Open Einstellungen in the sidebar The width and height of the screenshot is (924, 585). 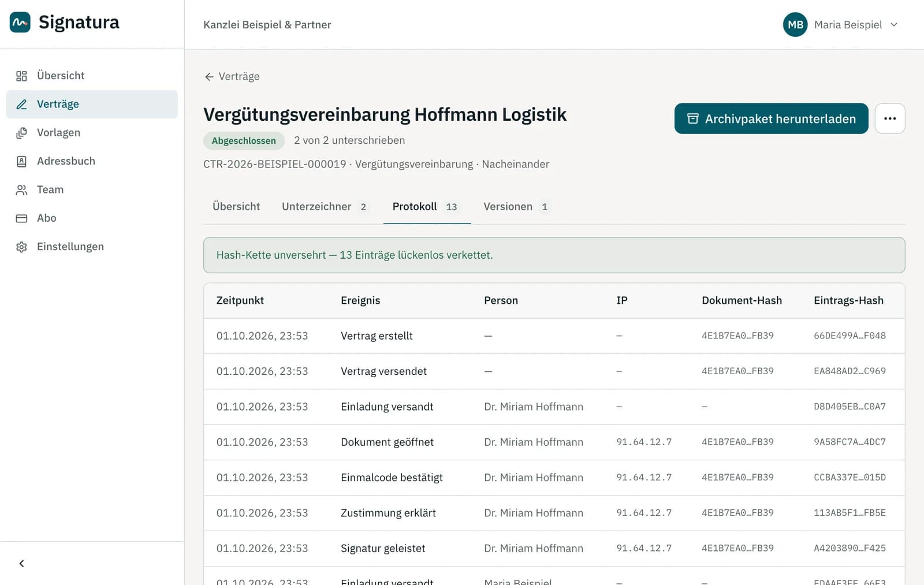click(x=92, y=247)
